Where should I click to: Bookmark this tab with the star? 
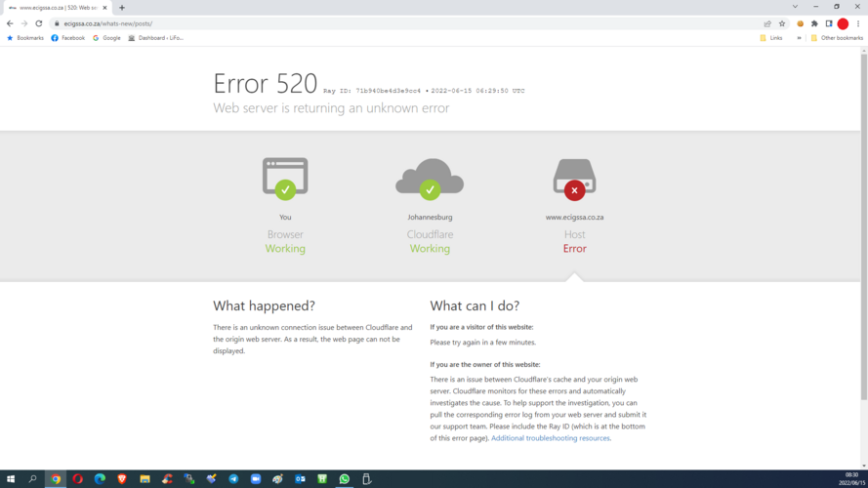782,23
